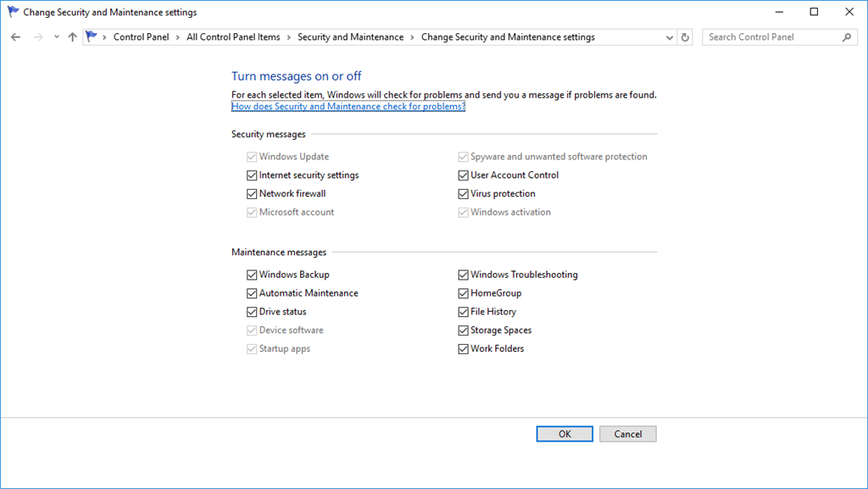The width and height of the screenshot is (868, 489).
Task: Click the Cancel button
Action: tap(627, 434)
